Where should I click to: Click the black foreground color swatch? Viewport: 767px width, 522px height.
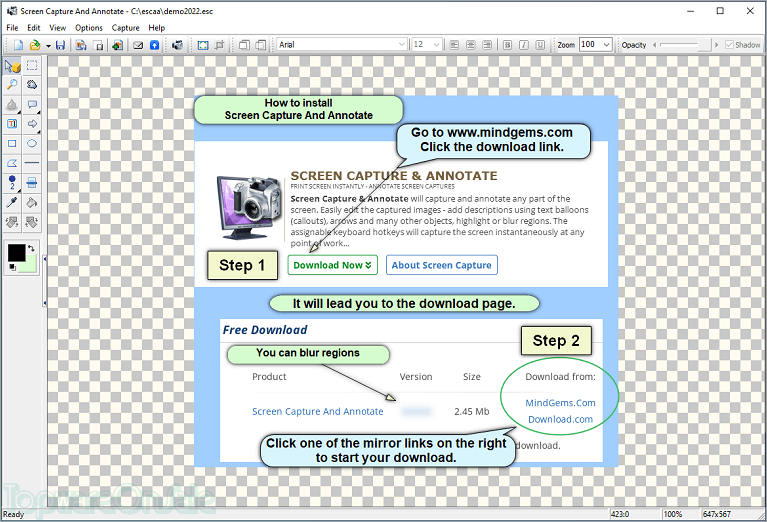(16, 253)
